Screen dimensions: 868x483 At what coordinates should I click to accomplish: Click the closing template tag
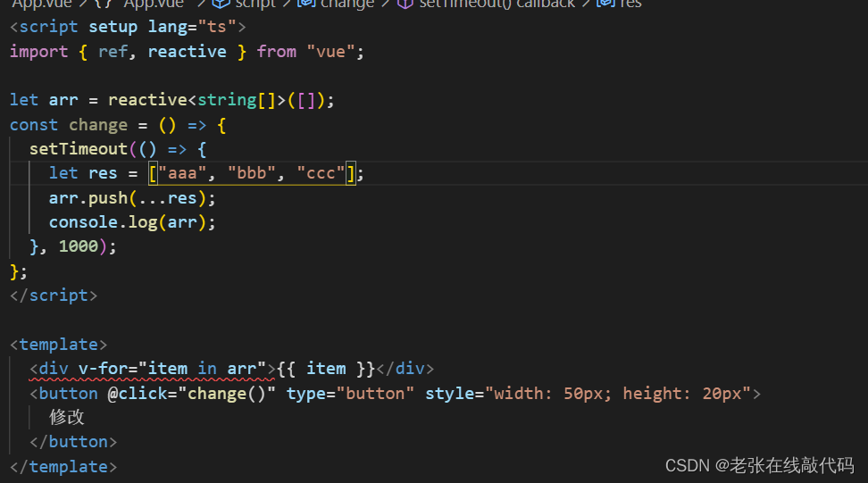(x=63, y=466)
